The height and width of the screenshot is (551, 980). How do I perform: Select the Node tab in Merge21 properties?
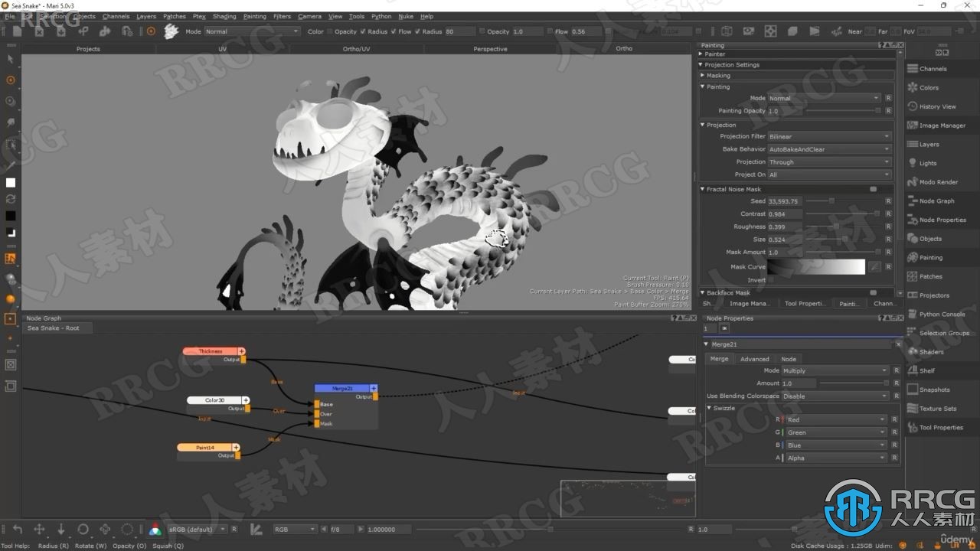tap(789, 359)
